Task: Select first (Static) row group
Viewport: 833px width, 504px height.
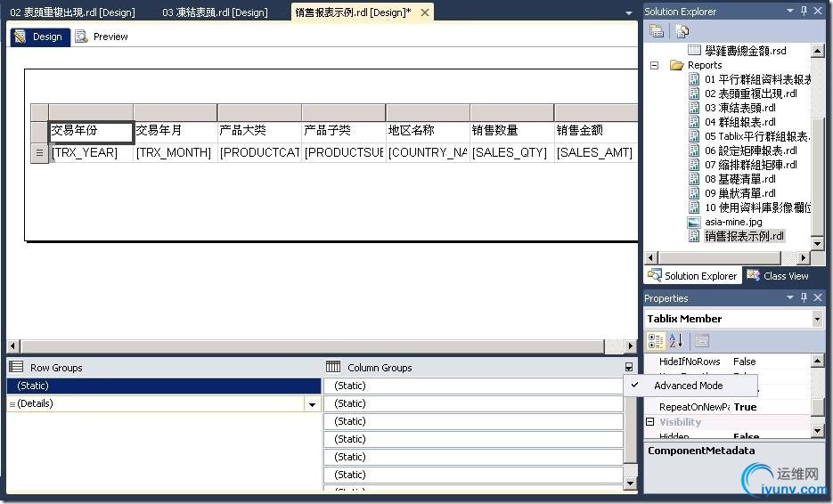Action: tap(164, 386)
